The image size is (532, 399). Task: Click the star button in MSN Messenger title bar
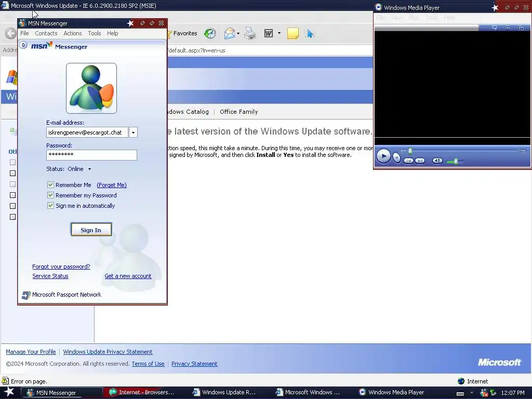pos(130,23)
